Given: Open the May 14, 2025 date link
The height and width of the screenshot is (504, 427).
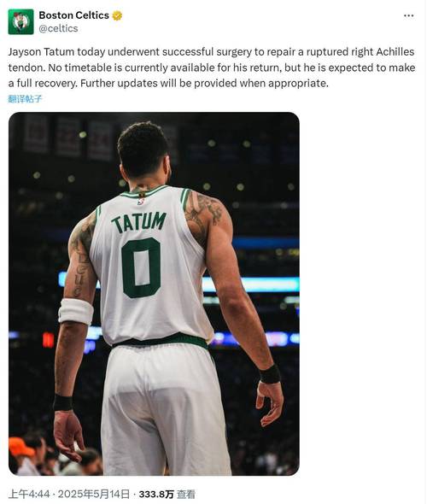Looking at the screenshot, I should tap(94, 494).
